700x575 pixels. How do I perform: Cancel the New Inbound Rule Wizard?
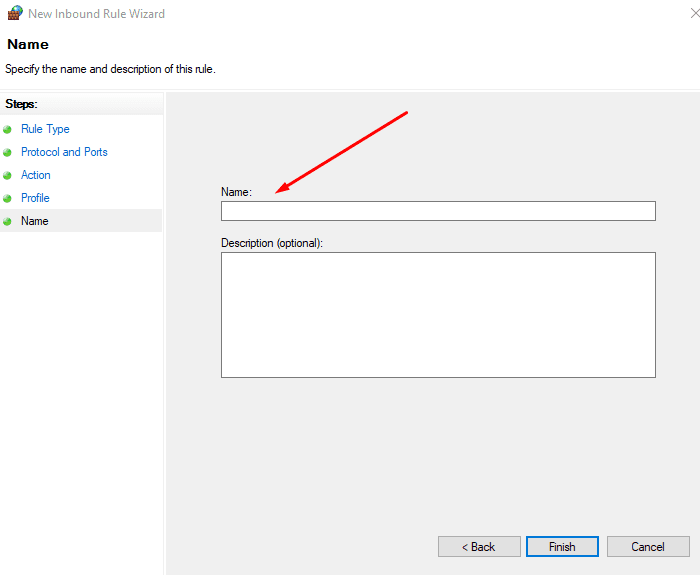tap(648, 547)
